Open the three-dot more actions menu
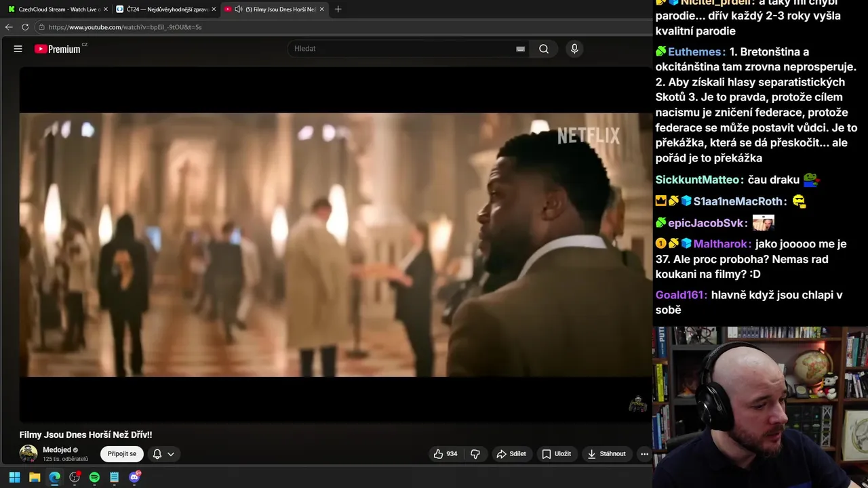The width and height of the screenshot is (868, 488). [x=644, y=454]
